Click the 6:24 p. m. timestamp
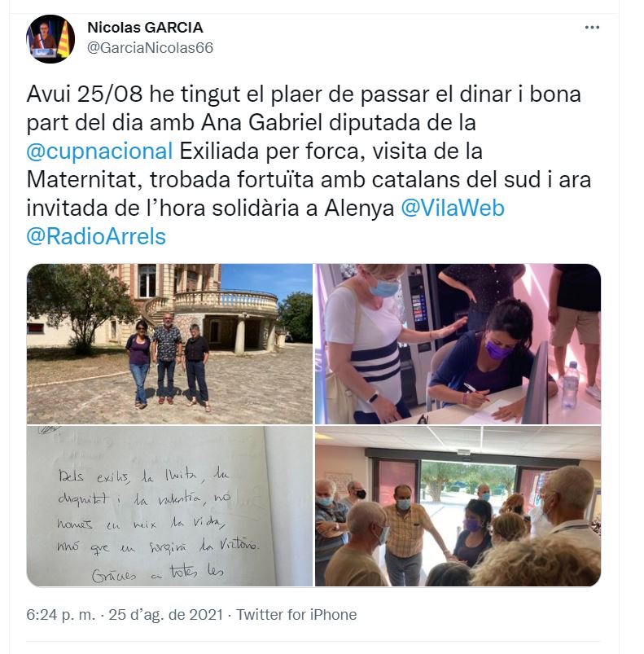The image size is (644, 654). click(x=61, y=615)
